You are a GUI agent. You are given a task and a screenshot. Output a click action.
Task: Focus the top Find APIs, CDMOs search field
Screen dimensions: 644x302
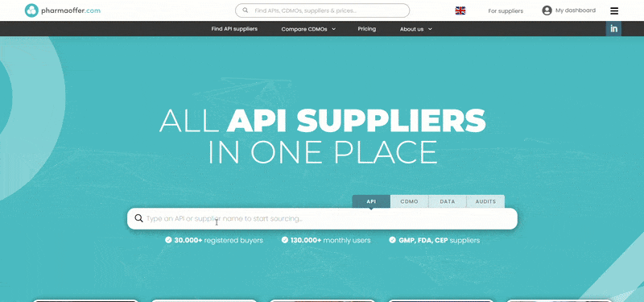tap(323, 10)
